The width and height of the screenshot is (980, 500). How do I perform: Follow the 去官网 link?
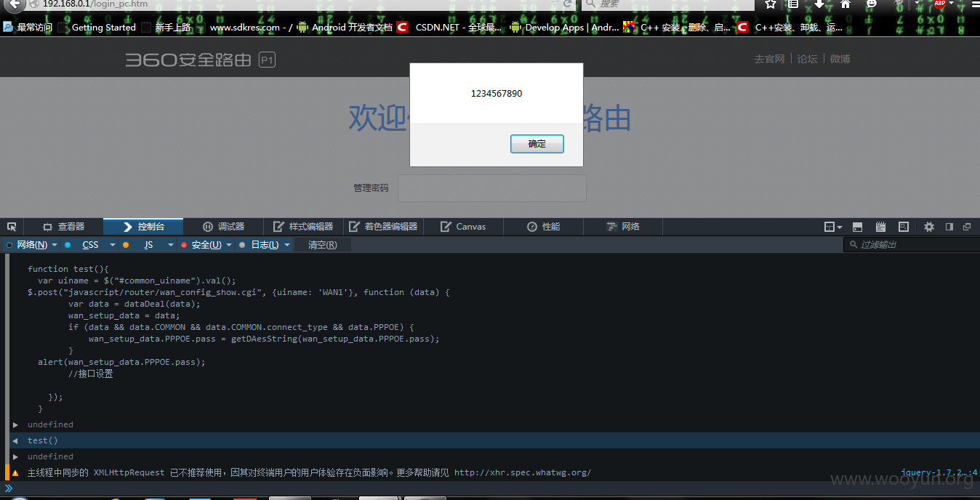[769, 59]
